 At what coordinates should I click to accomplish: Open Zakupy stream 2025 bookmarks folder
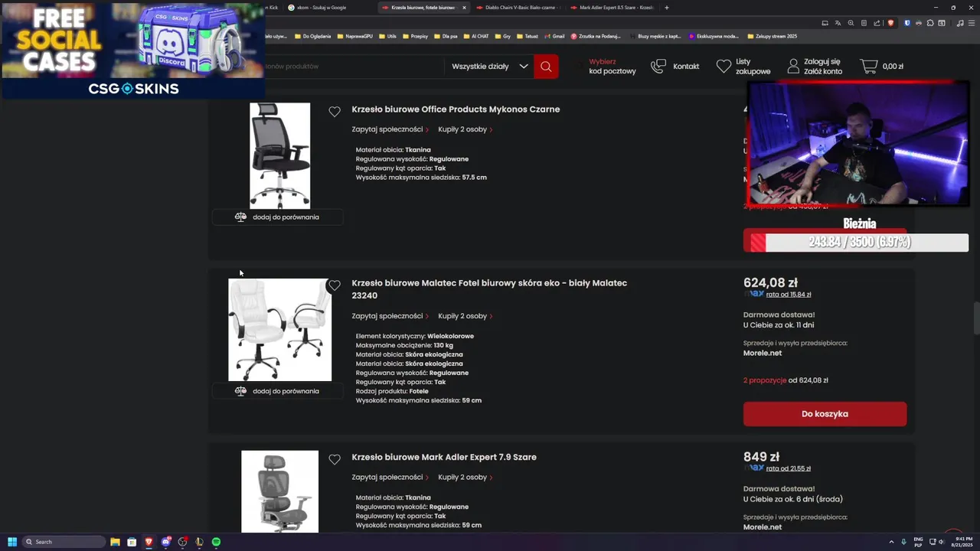coord(772,36)
